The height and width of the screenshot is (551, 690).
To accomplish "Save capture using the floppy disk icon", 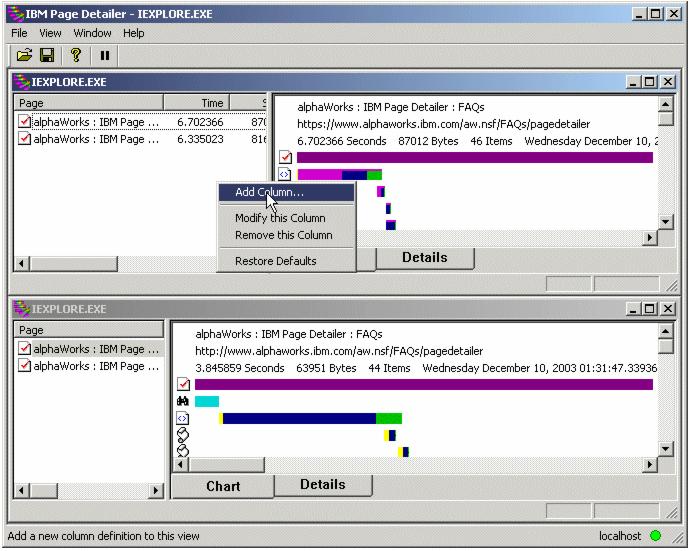I will click(47, 55).
